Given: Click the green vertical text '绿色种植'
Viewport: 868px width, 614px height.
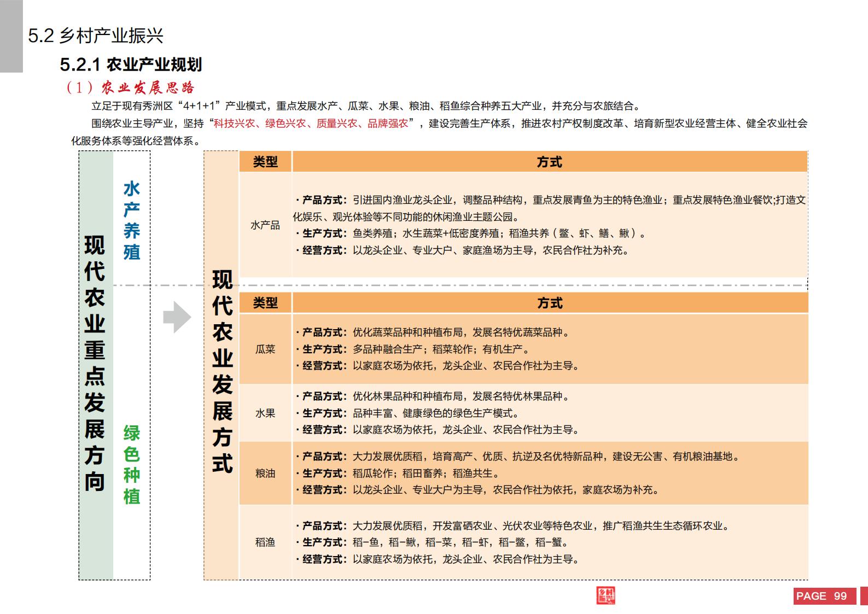Looking at the screenshot, I should click(x=131, y=465).
